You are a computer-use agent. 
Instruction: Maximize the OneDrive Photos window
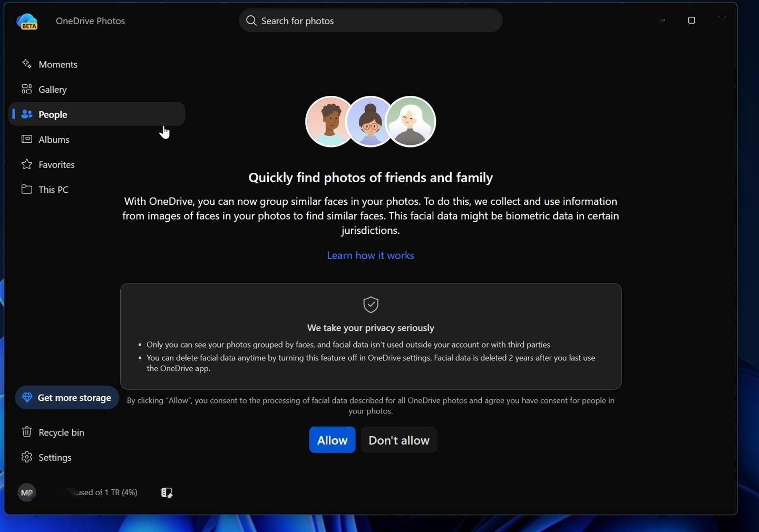tap(692, 21)
